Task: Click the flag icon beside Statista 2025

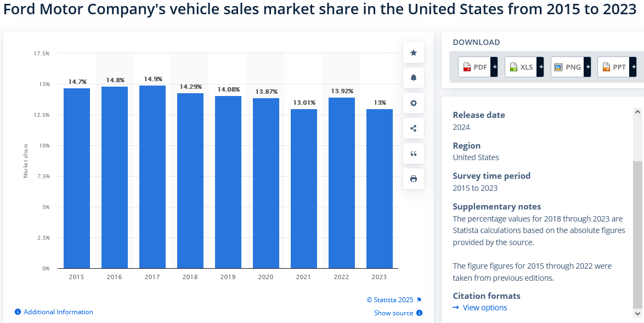Action: tap(419, 300)
